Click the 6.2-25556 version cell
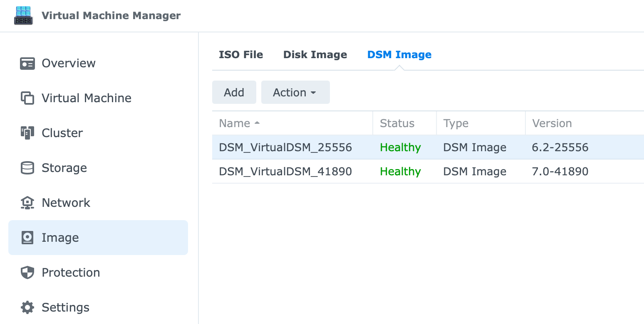The height and width of the screenshot is (324, 644). tap(560, 147)
